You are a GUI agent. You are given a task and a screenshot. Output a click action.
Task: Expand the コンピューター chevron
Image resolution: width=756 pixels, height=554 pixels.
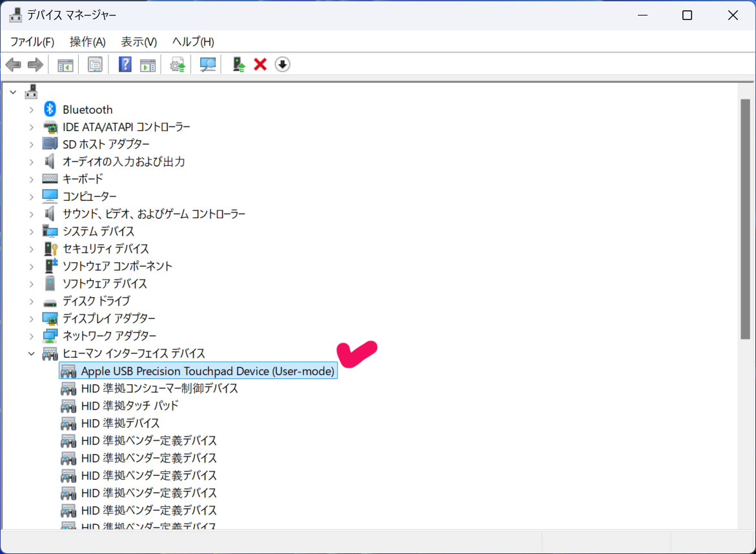tap(32, 197)
